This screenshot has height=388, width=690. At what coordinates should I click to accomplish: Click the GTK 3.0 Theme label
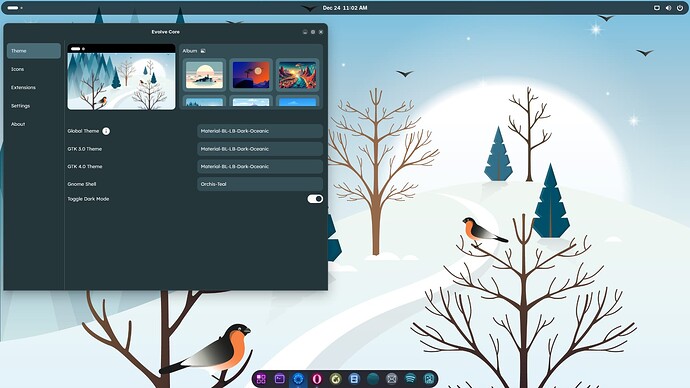click(84, 149)
